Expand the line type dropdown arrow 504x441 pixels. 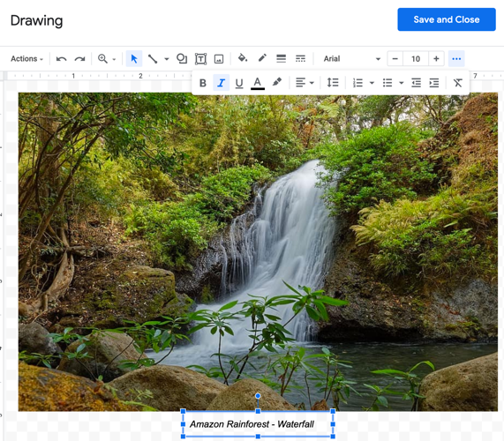167,59
